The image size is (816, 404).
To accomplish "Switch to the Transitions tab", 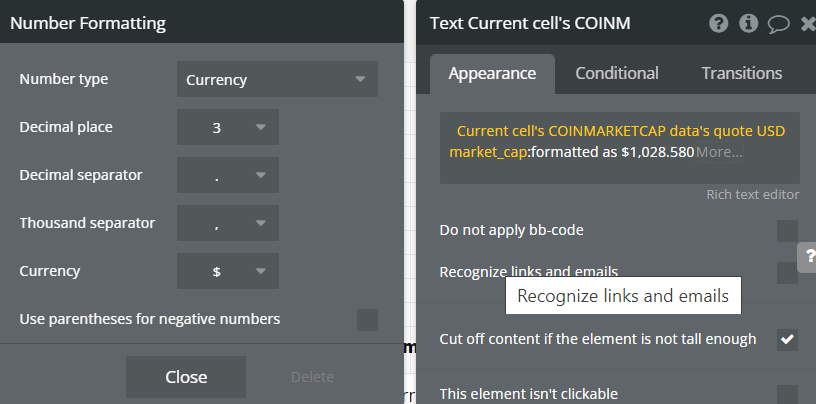I will (x=741, y=73).
